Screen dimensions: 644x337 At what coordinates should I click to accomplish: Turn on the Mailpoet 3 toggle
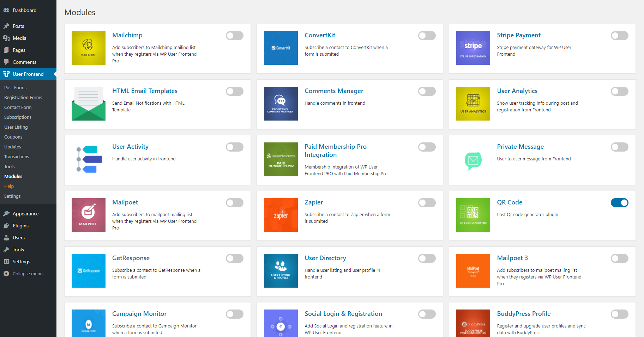point(620,258)
